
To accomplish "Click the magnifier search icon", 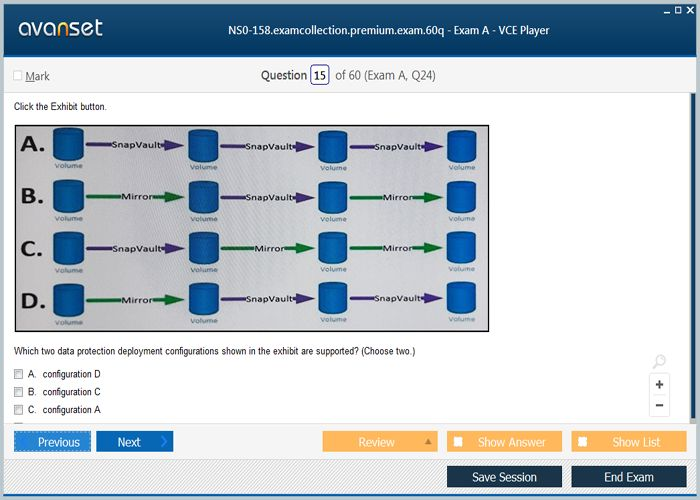I will pyautogui.click(x=659, y=361).
